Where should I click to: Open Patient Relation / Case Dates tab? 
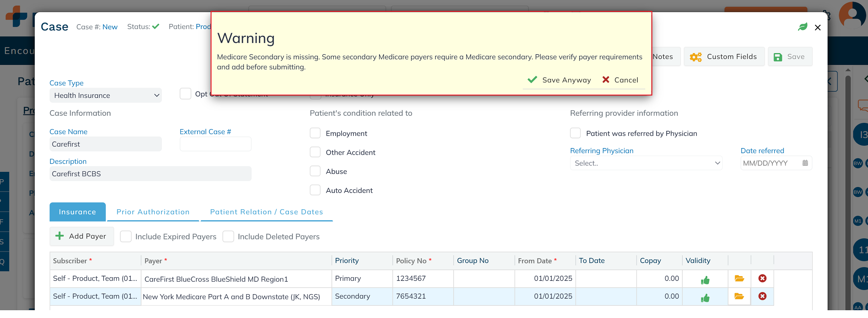click(x=266, y=212)
